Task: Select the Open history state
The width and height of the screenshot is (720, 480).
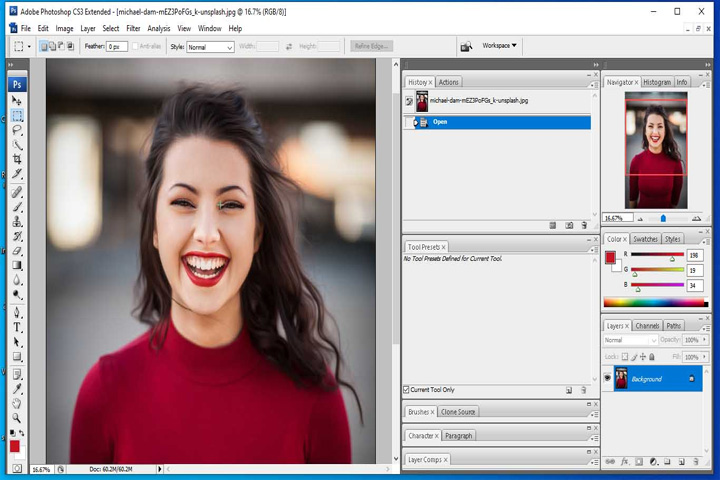Action: 497,122
